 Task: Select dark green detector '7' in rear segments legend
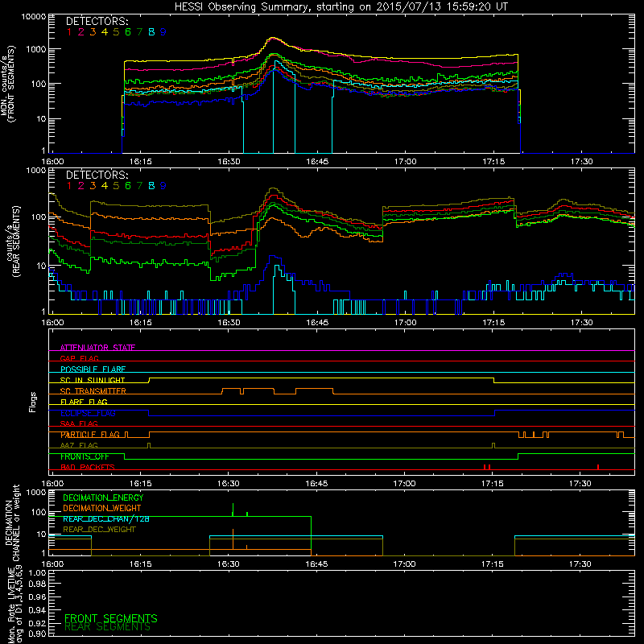[x=139, y=186]
